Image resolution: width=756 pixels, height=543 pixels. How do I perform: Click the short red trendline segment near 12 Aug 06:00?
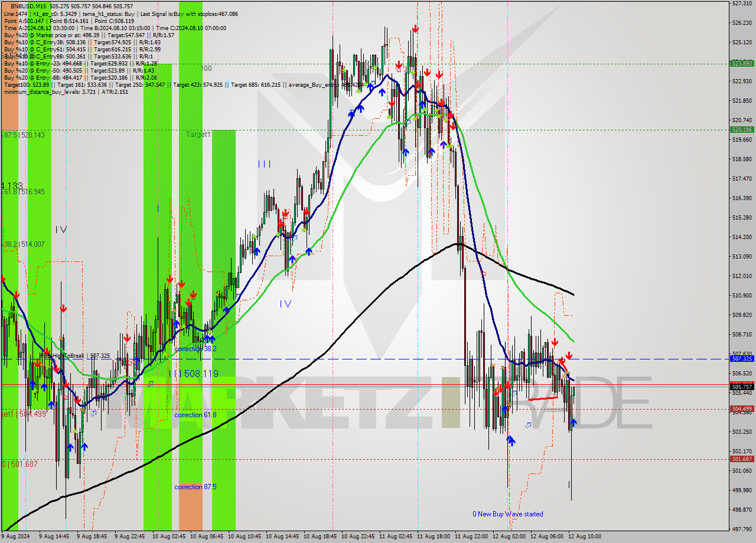pyautogui.click(x=543, y=399)
